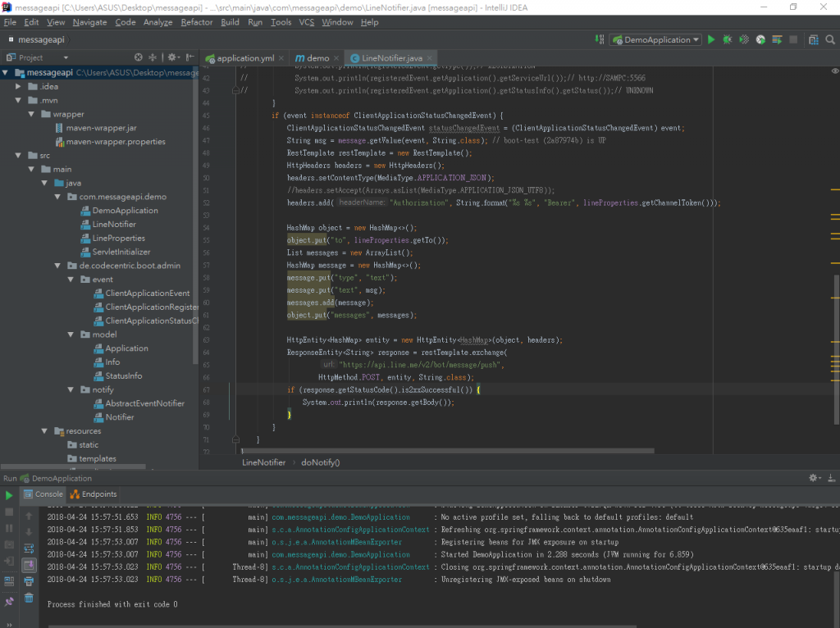Expand the .idea folder in project tree
Viewport: 840px width, 628px height.
(x=18, y=86)
